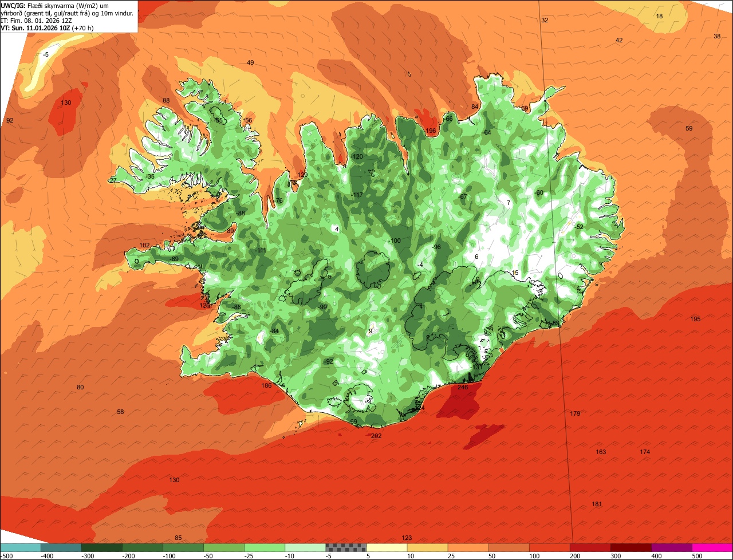
Task: Click the '92' value at the left edge
Action: pos(10,121)
